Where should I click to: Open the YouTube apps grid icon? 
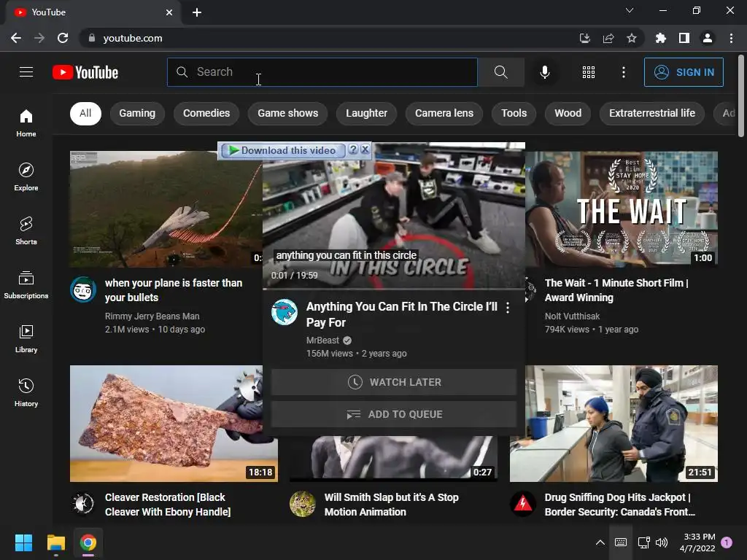pos(589,72)
